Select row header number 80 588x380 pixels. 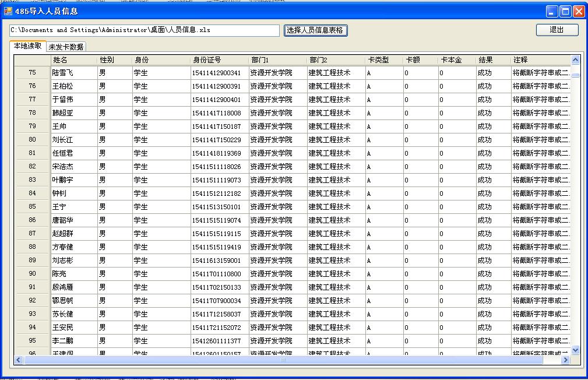pyautogui.click(x=32, y=139)
